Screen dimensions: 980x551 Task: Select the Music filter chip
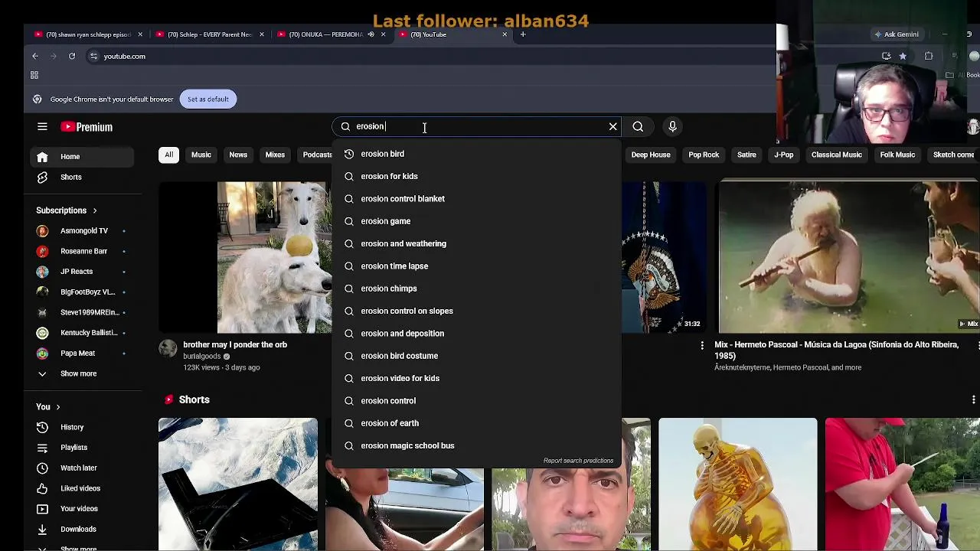[201, 155]
